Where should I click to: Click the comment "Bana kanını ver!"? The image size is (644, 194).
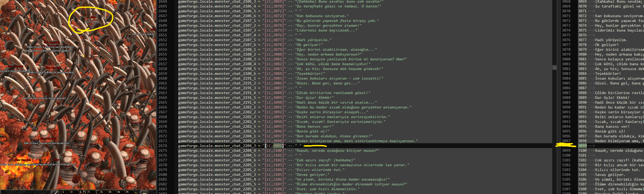click(314, 126)
